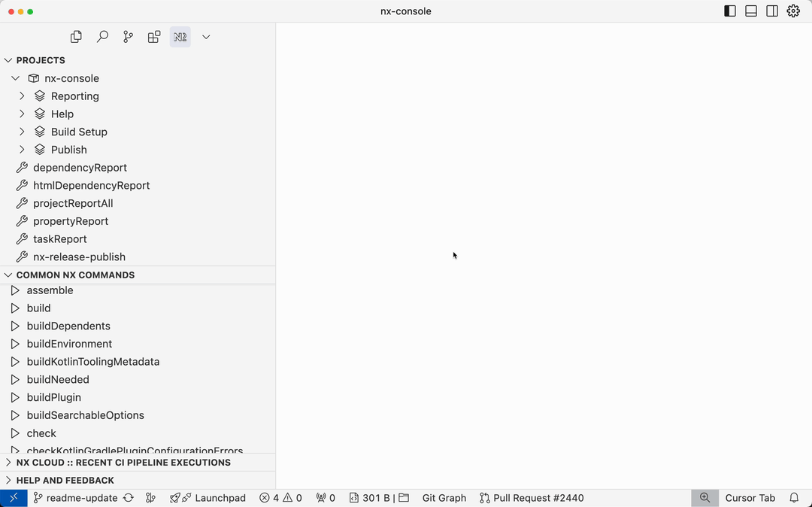This screenshot has width=812, height=507.
Task: Open remote window indicator in status bar
Action: pyautogui.click(x=14, y=498)
